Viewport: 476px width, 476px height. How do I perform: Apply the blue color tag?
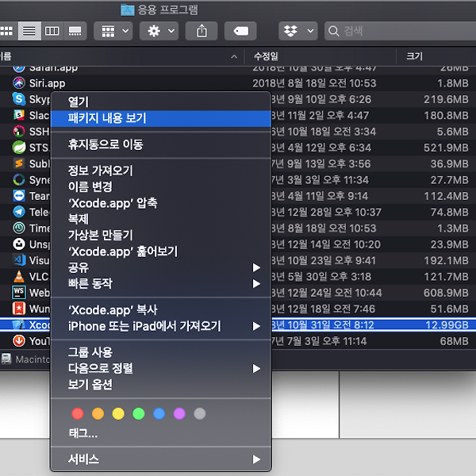159,413
